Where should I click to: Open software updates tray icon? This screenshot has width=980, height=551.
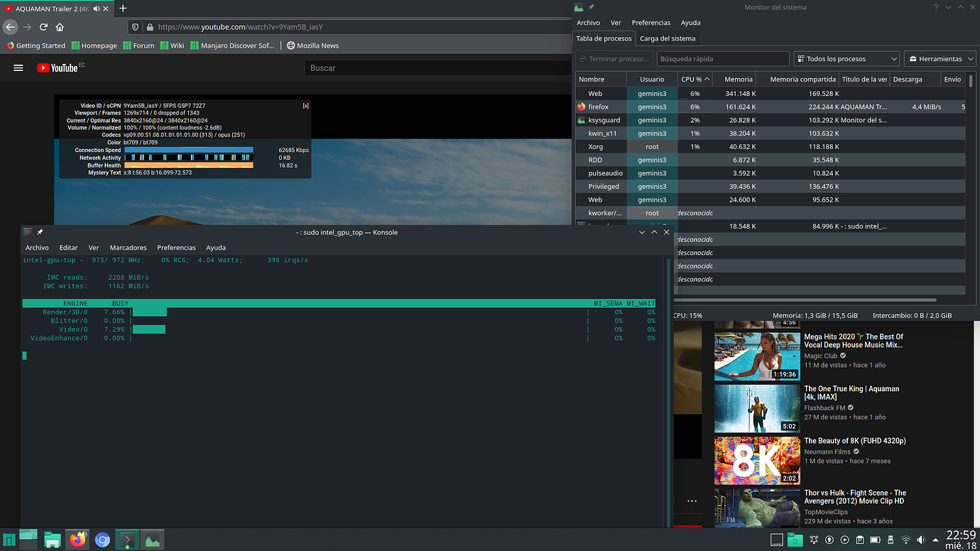click(829, 540)
